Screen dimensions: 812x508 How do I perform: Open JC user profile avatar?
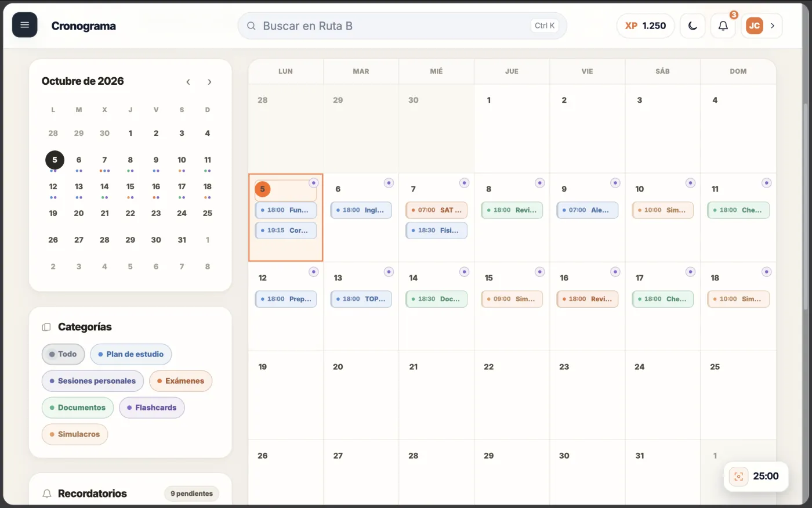pos(755,26)
